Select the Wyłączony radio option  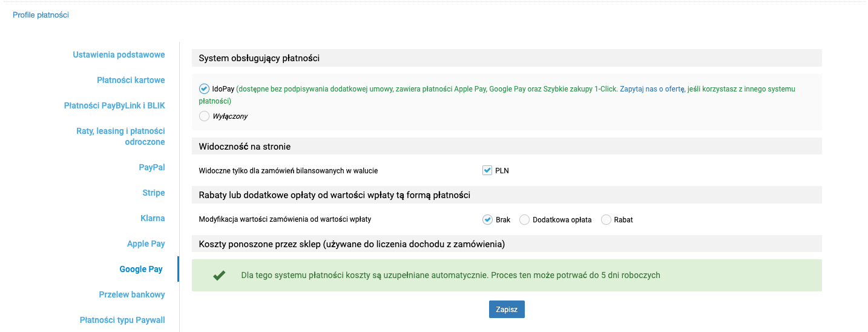click(x=204, y=116)
